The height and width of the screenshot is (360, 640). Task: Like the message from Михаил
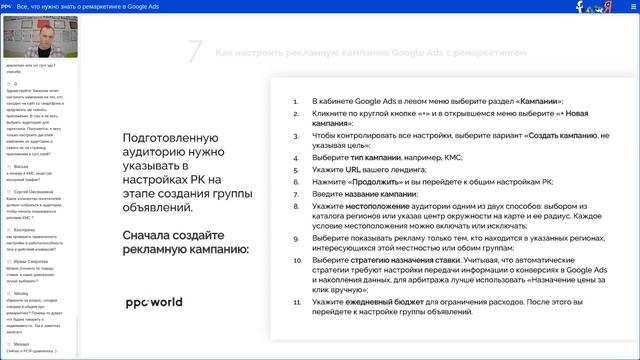click(x=9, y=344)
